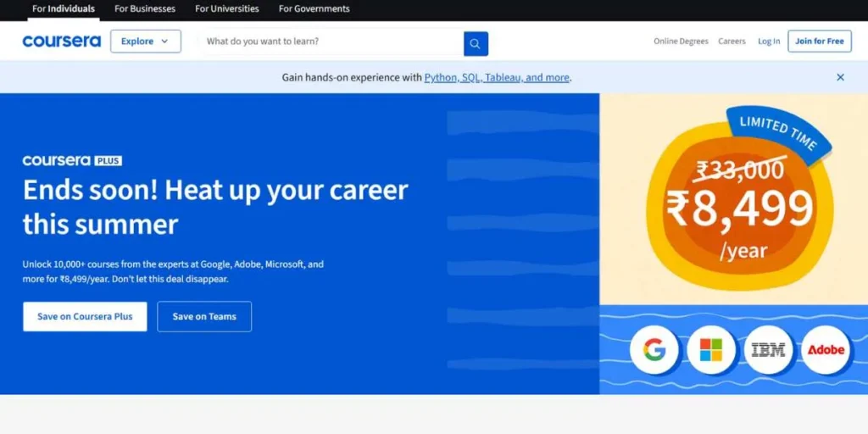The image size is (868, 434).
Task: Click the blue search magnifier button
Action: pos(476,44)
